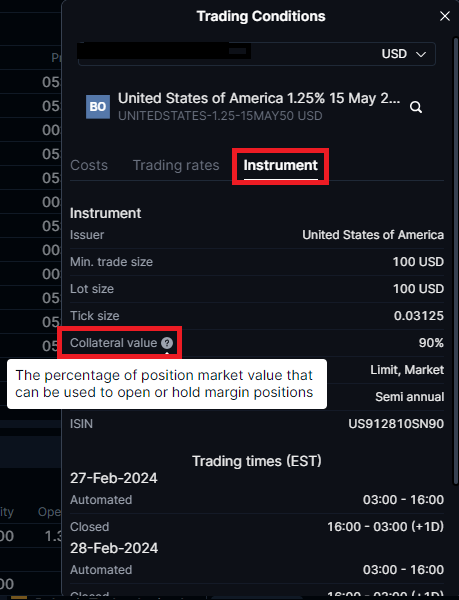
Task: Click the ticker UNITEDSTATES-1.25-15MAY50 USD
Action: tap(220, 116)
